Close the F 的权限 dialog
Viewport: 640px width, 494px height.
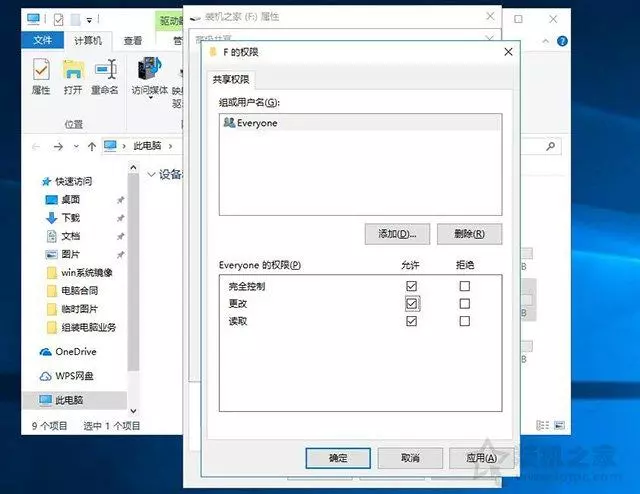point(508,52)
